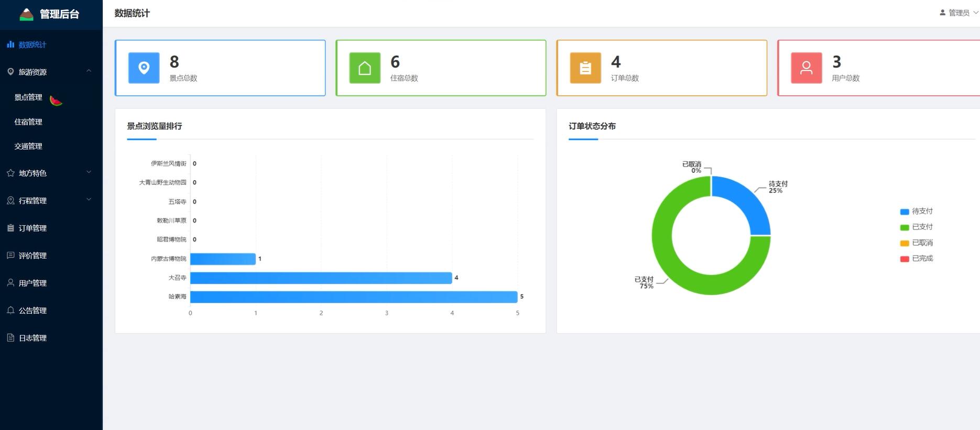Image resolution: width=980 pixels, height=430 pixels.
Task: Click the mountain logo icon beside 管理后台
Action: (26, 14)
